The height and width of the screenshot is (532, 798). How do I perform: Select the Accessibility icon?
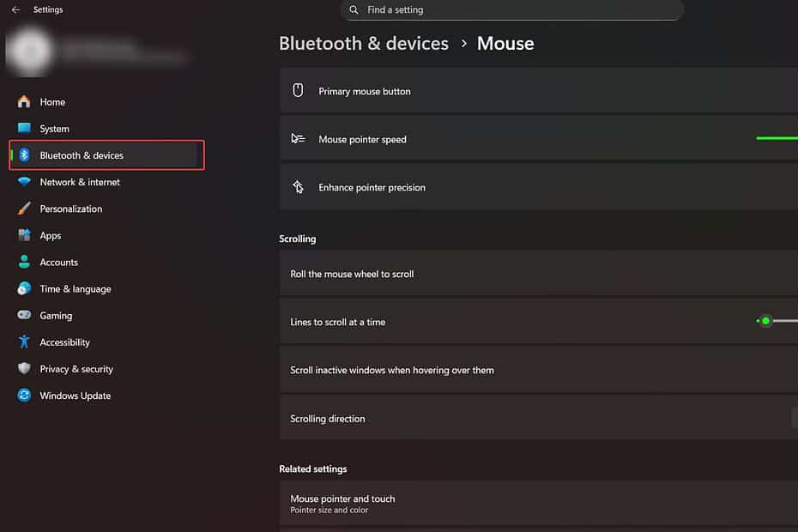[x=24, y=342]
